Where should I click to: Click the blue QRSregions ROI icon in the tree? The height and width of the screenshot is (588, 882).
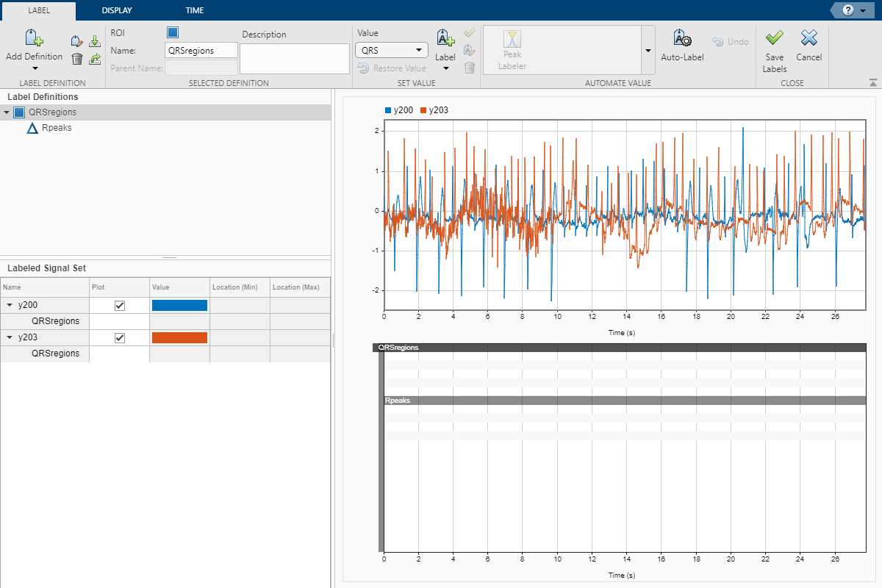tap(19, 112)
